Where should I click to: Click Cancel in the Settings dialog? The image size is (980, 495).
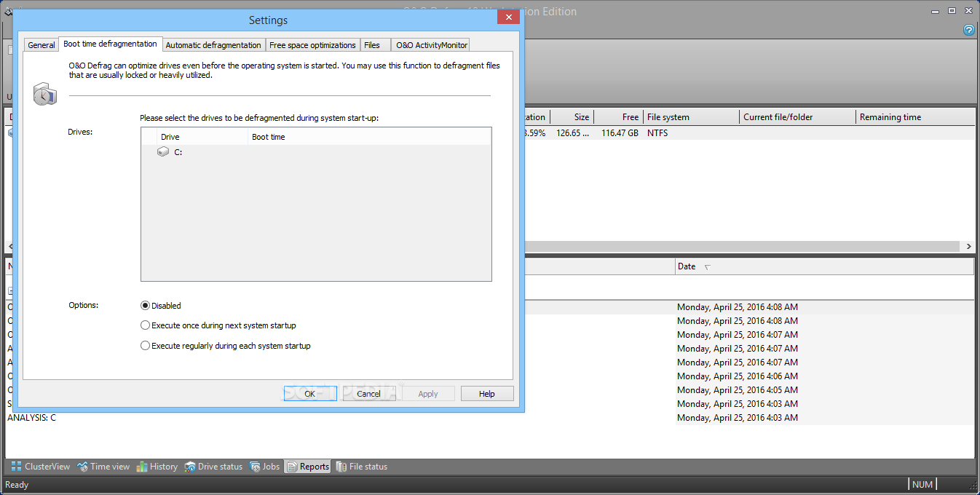[369, 394]
